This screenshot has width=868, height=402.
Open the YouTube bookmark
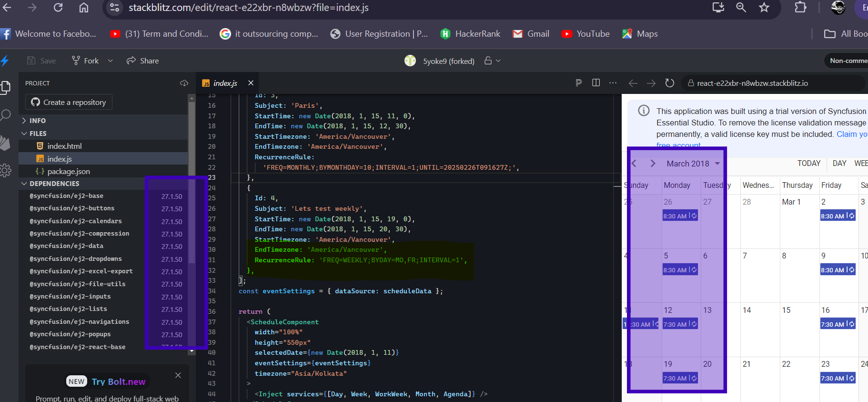click(585, 34)
